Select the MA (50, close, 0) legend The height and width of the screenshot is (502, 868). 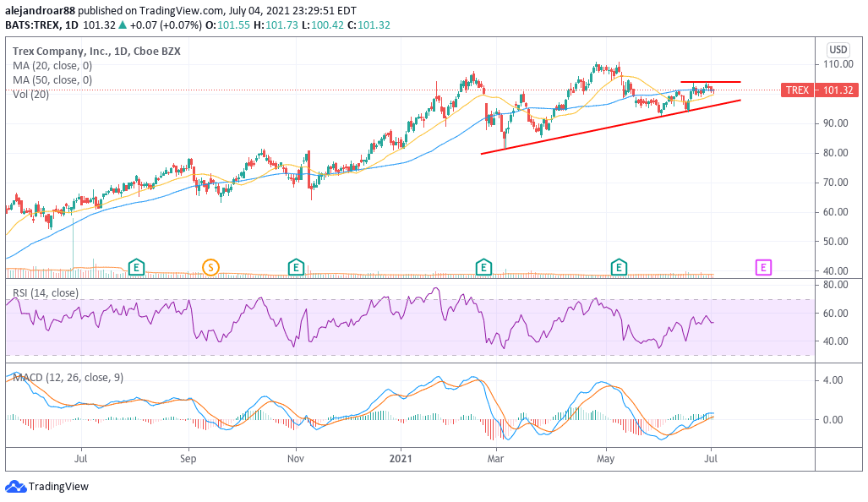point(52,79)
